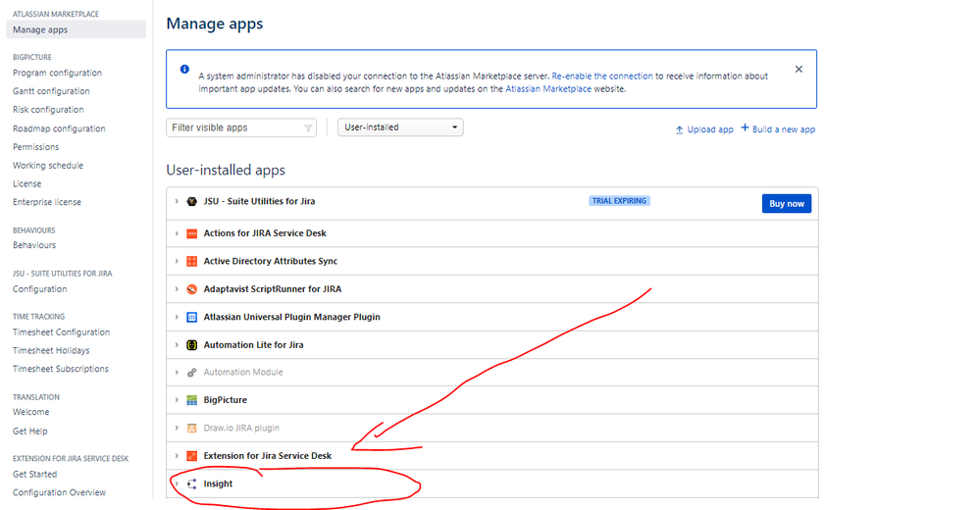Open Timesheet Configuration in sidebar

tap(61, 332)
